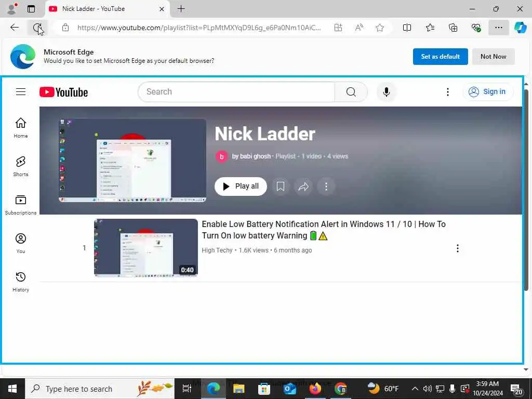Screen dimensions: 532x399
Task: Add this page to favorites star
Action: tap(380, 28)
